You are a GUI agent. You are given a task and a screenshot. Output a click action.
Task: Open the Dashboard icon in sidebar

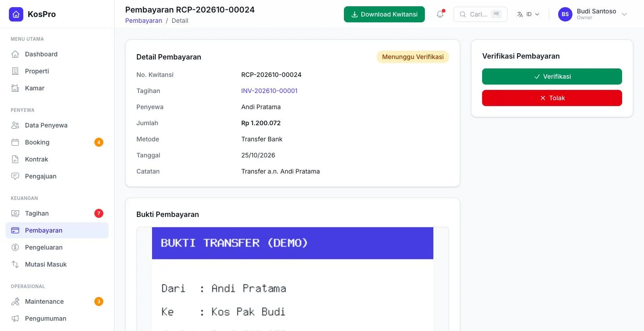(15, 54)
